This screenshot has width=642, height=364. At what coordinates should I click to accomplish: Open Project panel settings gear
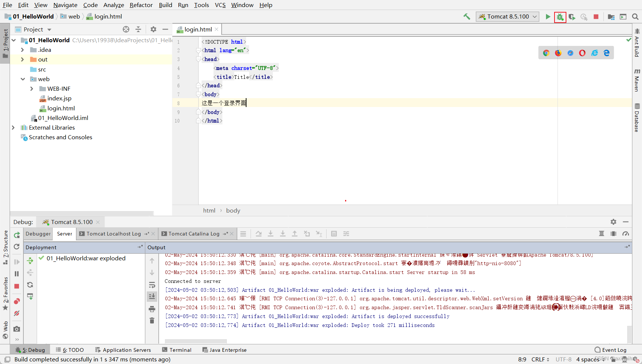point(153,29)
